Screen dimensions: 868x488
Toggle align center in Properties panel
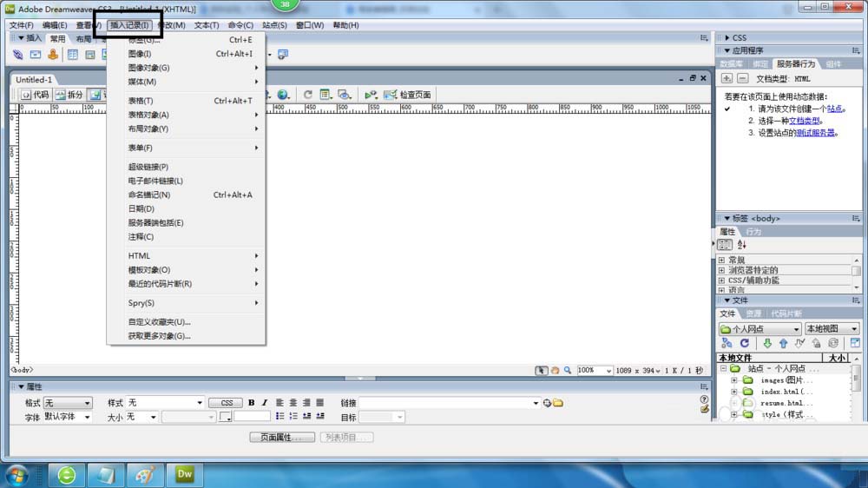pos(293,403)
